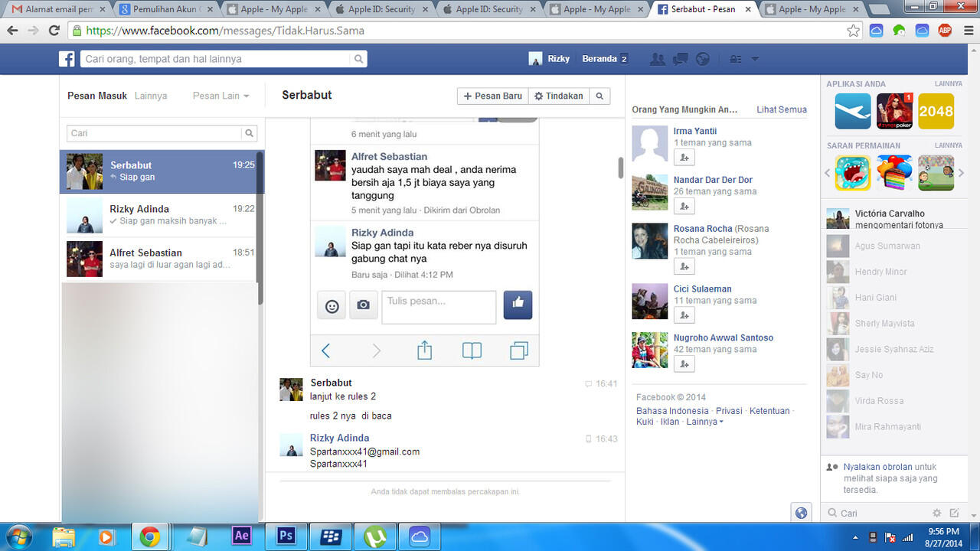The height and width of the screenshot is (551, 980).
Task: Click the share icon in embedded screenshot
Action: click(x=424, y=350)
